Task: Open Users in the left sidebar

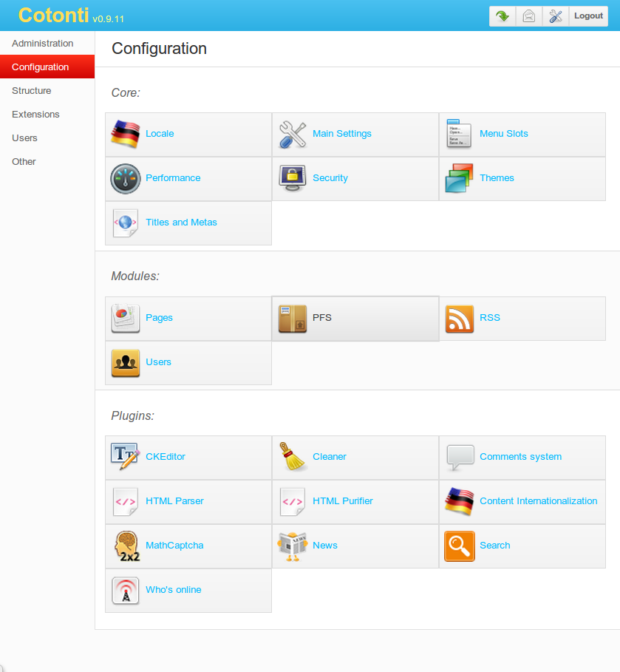Action: pos(47,138)
